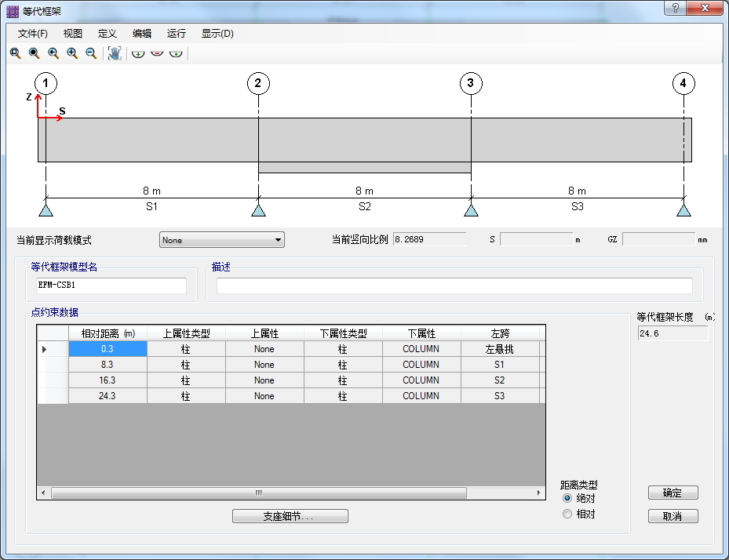Click the 当前竖向比例 field showing 8.2689
The width and height of the screenshot is (729, 560).
[429, 239]
